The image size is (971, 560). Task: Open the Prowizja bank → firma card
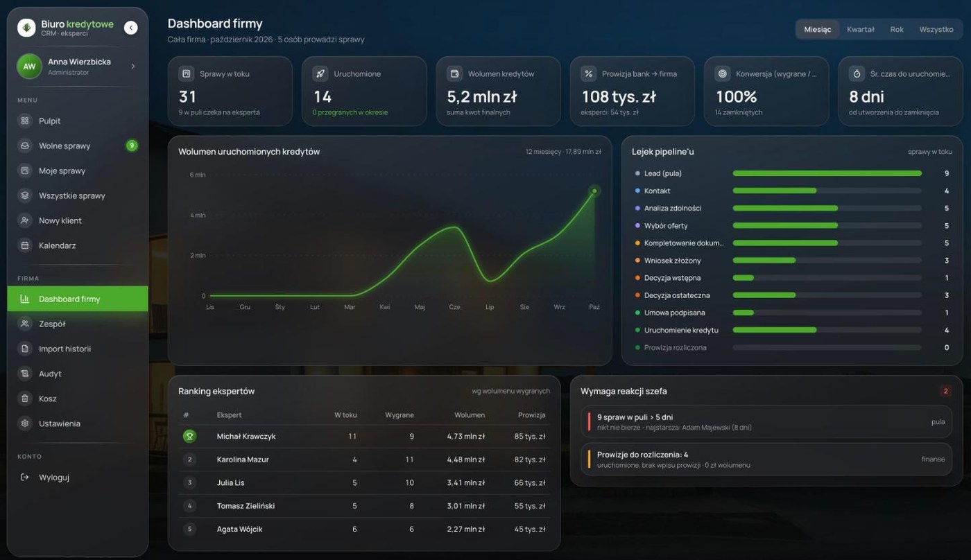[632, 91]
